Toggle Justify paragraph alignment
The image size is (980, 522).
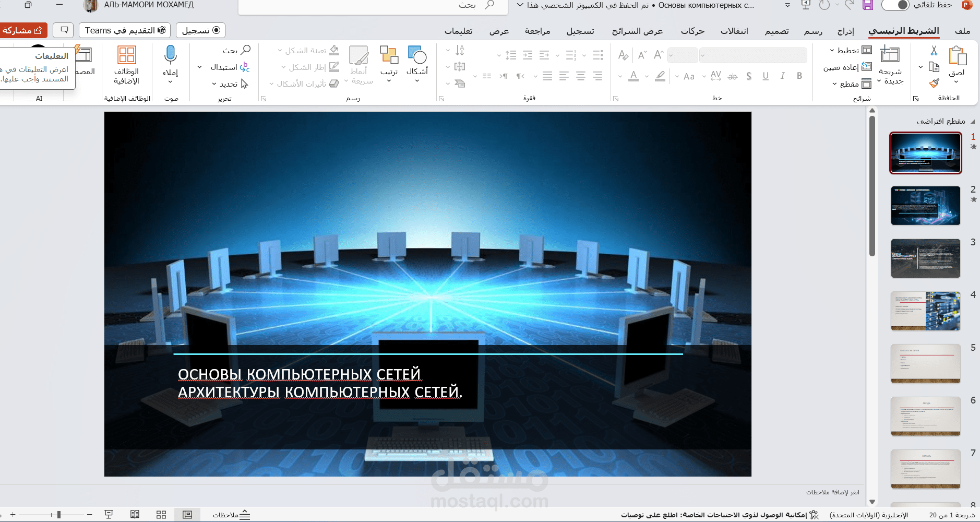click(x=547, y=76)
